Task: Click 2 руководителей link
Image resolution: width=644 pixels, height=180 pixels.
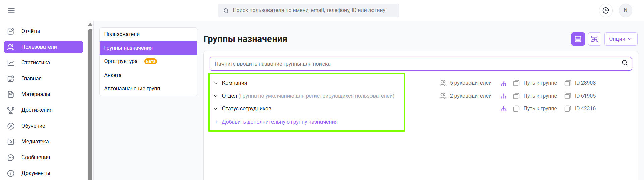Action: coord(470,96)
